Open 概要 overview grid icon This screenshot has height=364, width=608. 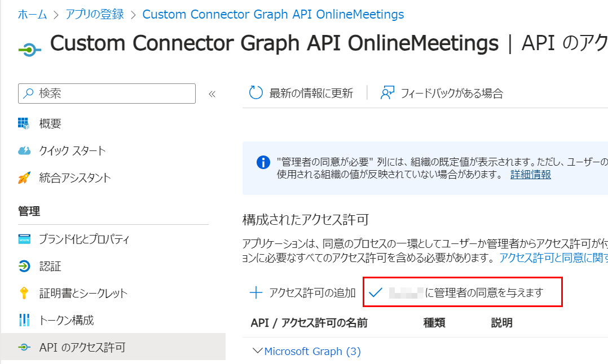coord(24,123)
